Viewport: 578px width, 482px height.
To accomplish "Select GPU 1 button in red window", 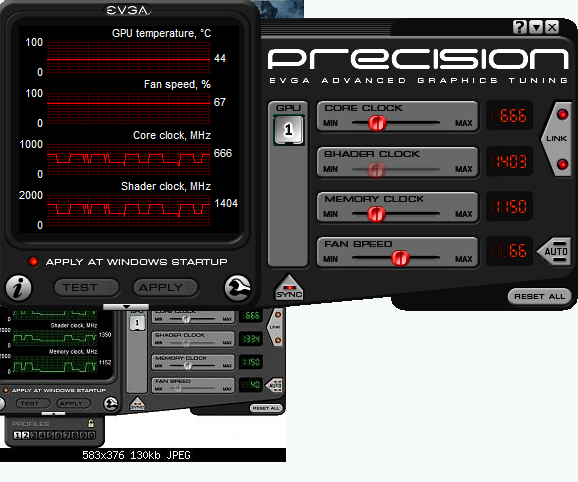I will (288, 130).
